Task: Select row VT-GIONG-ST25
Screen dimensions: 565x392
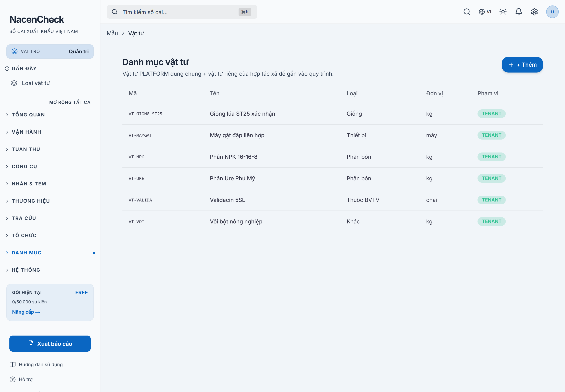Action: [x=332, y=114]
